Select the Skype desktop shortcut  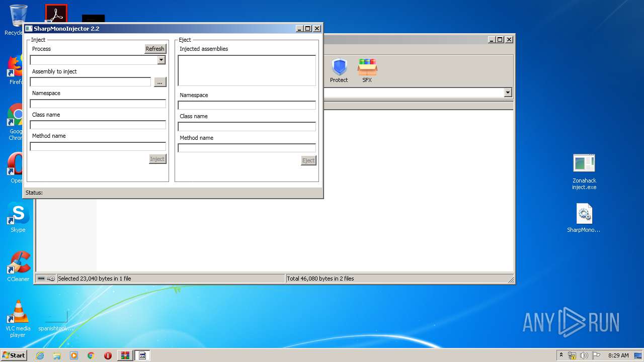click(18, 217)
